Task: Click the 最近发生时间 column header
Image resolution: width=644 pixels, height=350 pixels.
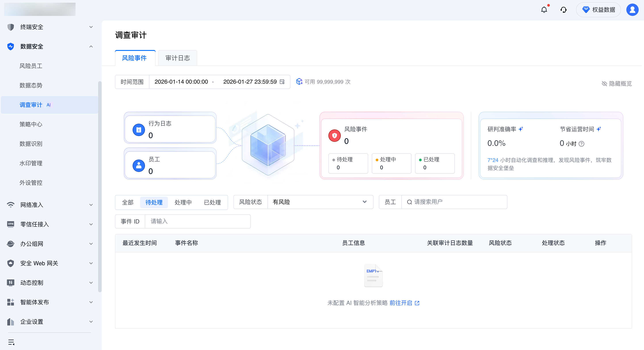Action: coord(139,243)
